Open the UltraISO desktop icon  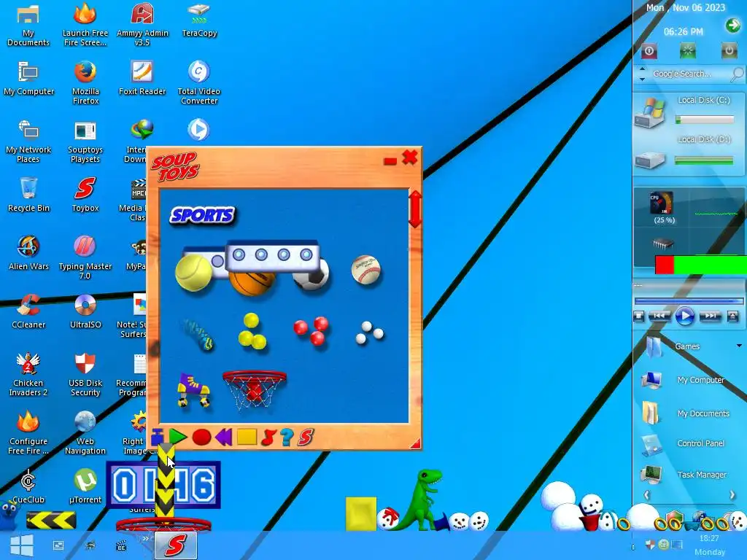pos(85,311)
